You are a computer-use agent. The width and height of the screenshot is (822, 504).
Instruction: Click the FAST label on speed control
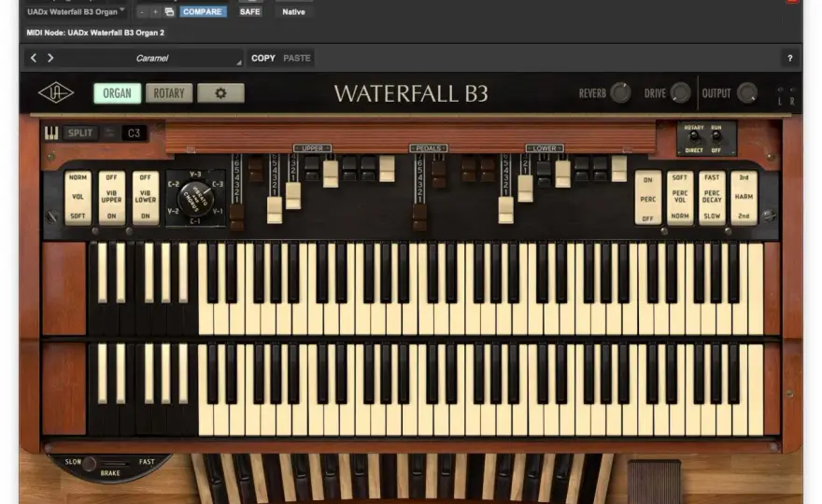click(147, 462)
